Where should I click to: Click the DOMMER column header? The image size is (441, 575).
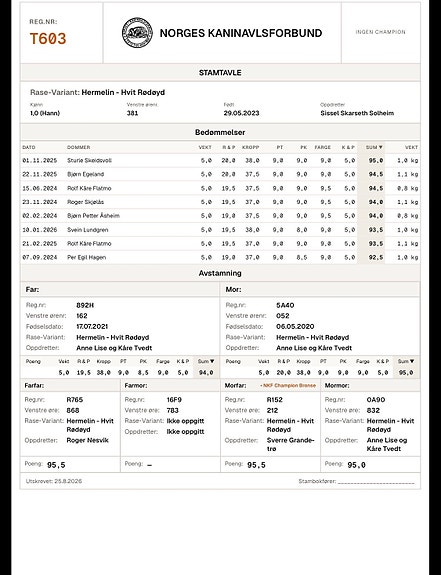(78, 147)
